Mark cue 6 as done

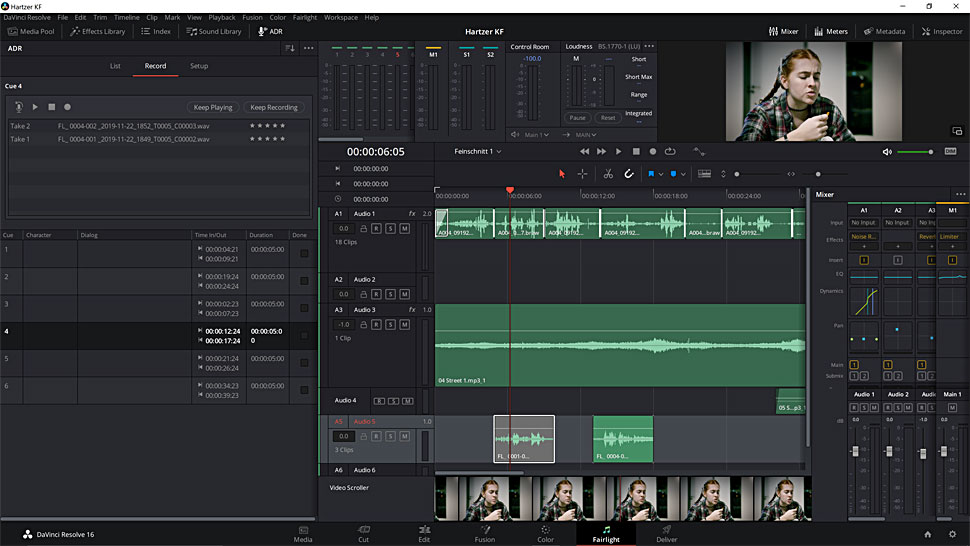304,390
